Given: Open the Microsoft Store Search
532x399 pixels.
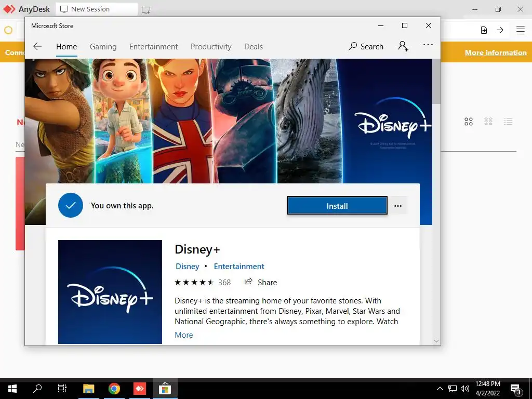Looking at the screenshot, I should pos(366,46).
